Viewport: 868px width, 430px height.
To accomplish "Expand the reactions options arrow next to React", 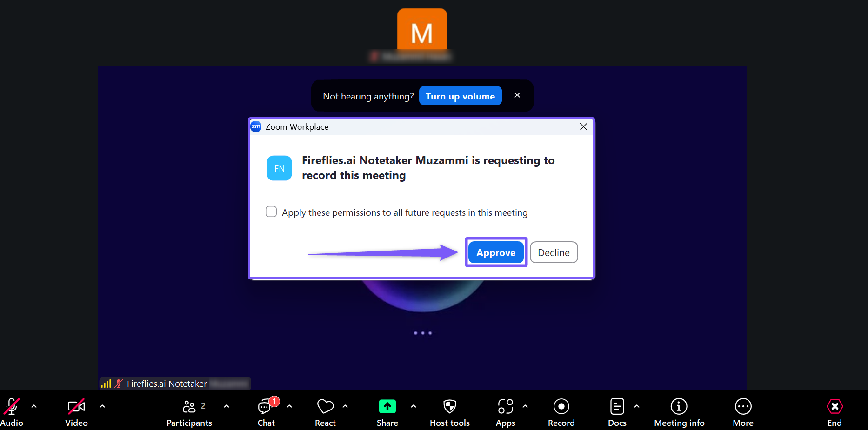I will point(345,406).
